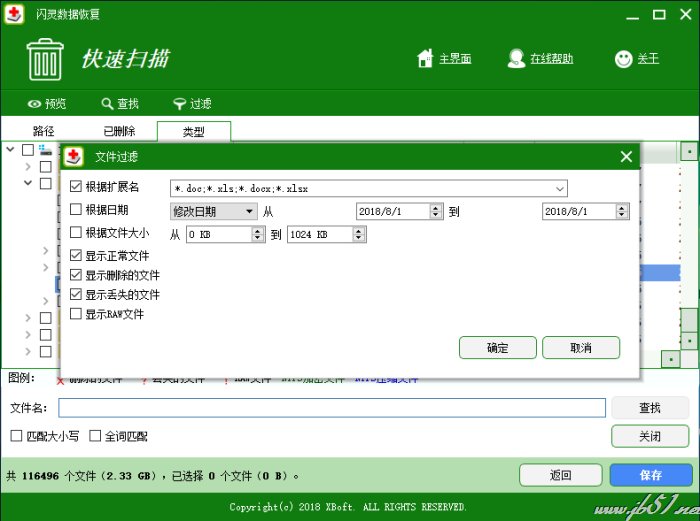Click the vertical scrollbar up button

click(689, 152)
